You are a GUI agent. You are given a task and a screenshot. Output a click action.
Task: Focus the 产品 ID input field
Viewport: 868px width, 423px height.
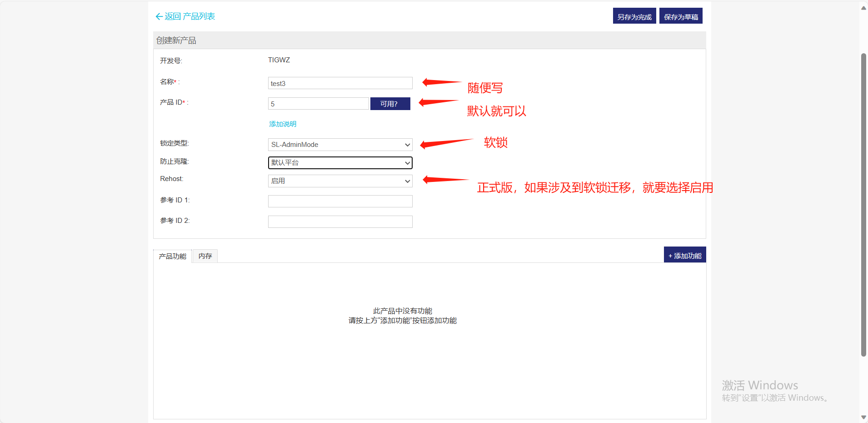(318, 104)
